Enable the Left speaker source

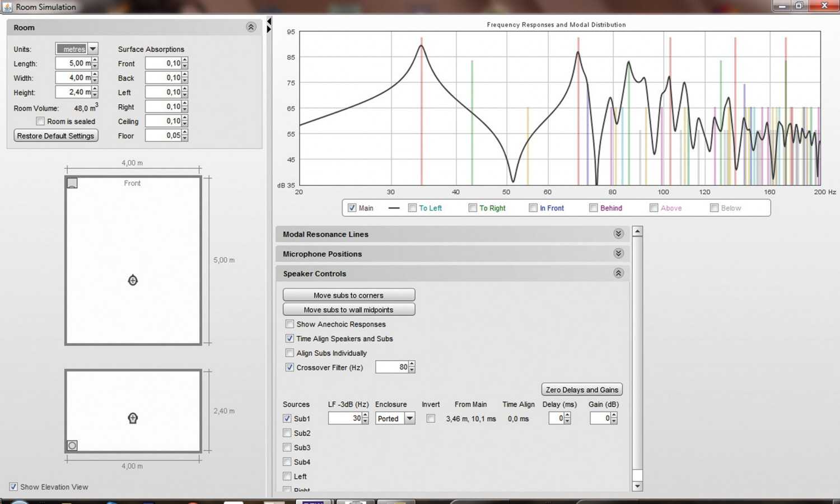[x=287, y=477]
